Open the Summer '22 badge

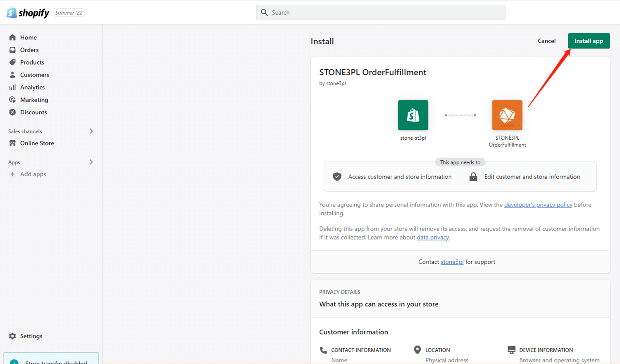point(69,12)
